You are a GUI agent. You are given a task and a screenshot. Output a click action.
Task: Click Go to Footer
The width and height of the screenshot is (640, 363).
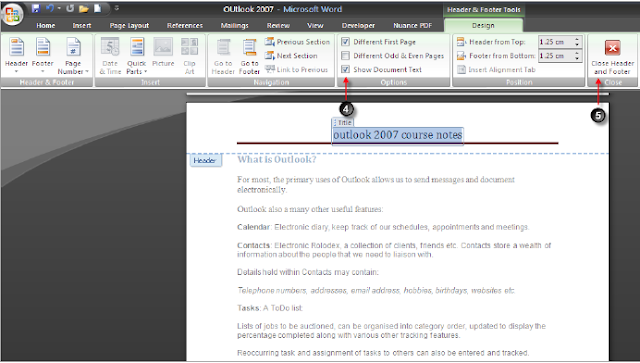[249, 56]
